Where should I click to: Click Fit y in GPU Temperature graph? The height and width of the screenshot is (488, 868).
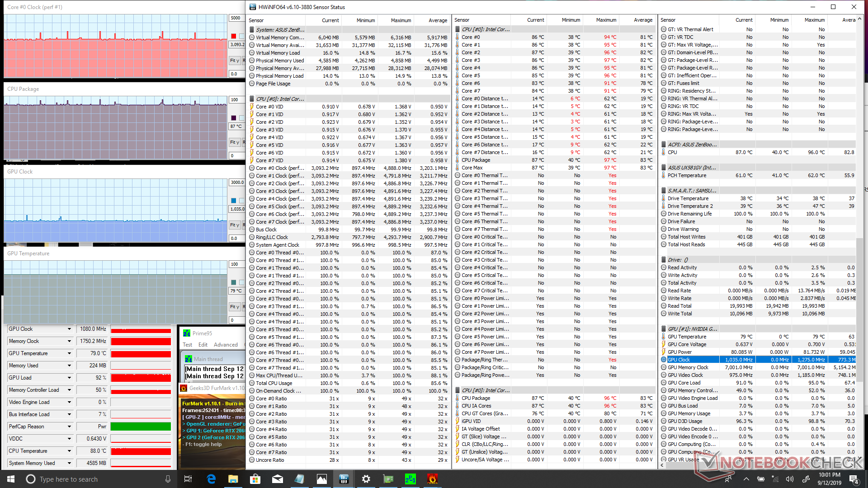(x=234, y=307)
